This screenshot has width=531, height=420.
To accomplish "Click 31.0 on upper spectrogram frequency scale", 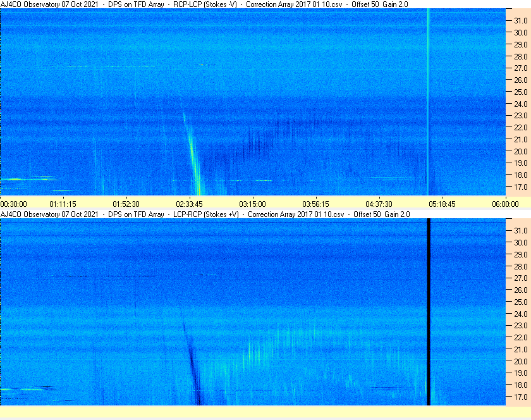I will click(521, 21).
